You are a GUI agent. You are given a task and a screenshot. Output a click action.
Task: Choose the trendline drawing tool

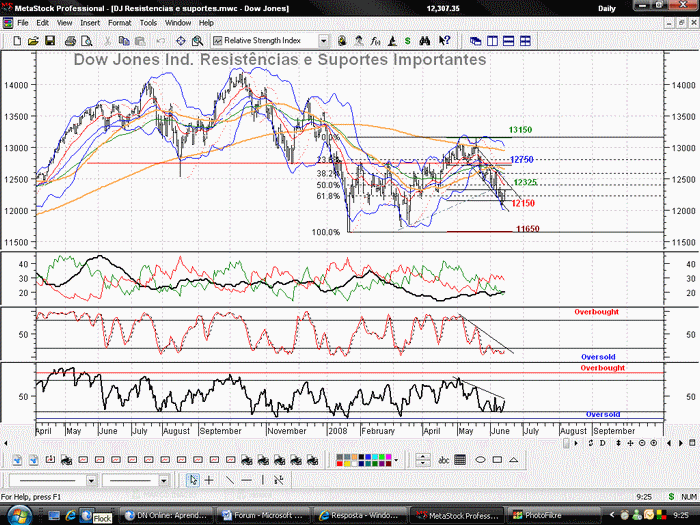tap(229, 480)
